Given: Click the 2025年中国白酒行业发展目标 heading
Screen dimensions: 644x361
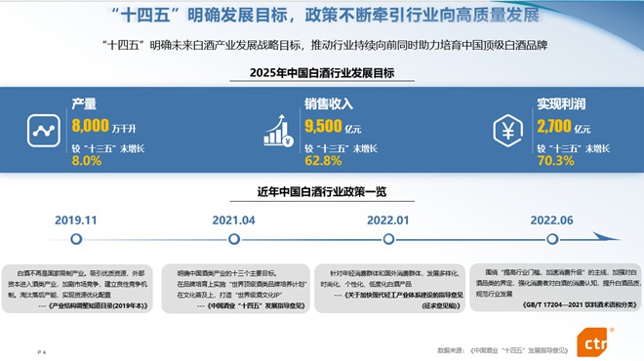Looking at the screenshot, I should pos(322,73).
